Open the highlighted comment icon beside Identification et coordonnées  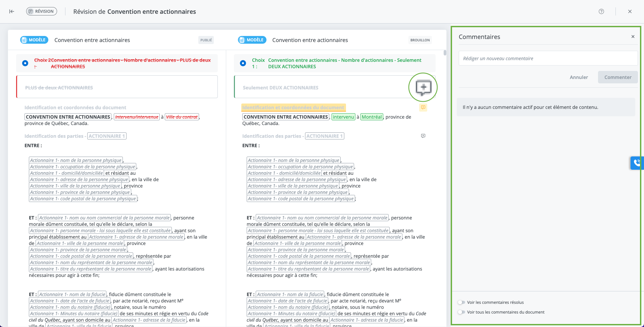423,108
